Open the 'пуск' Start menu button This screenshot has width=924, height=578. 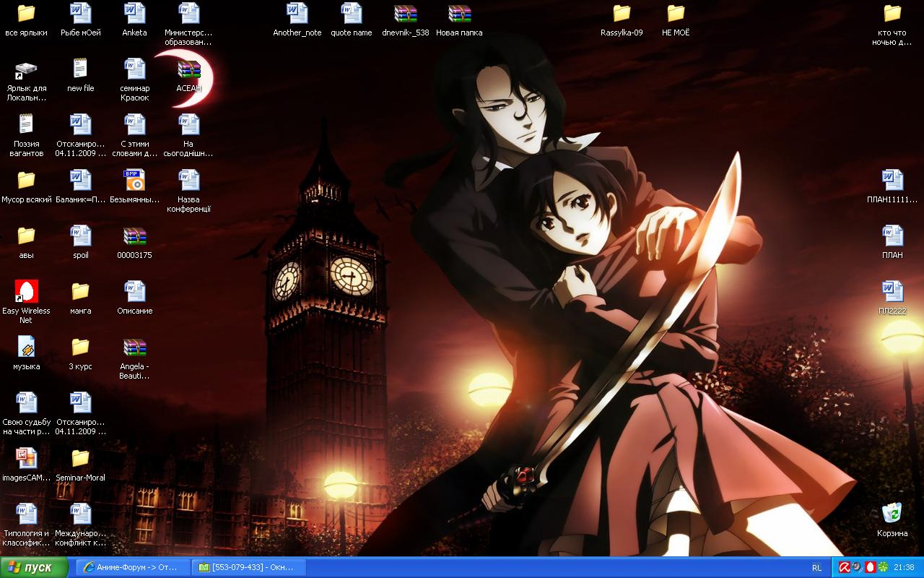(35, 568)
